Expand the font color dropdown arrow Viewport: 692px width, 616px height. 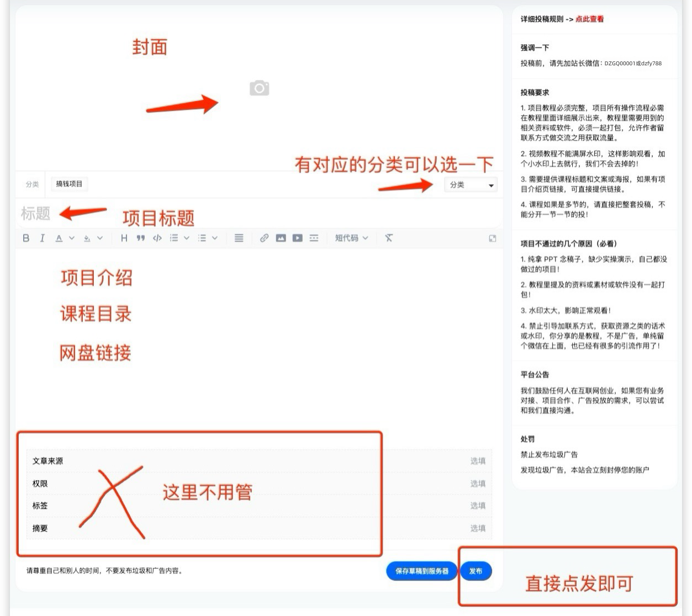[x=72, y=238]
